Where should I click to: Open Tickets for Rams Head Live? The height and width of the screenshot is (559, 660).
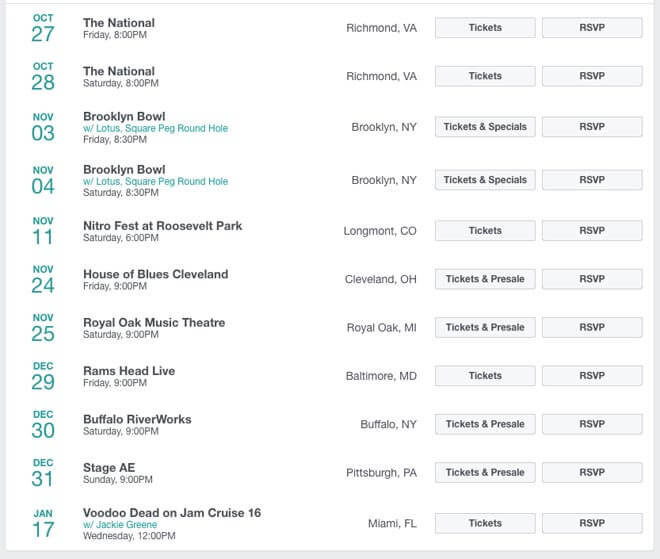(485, 376)
